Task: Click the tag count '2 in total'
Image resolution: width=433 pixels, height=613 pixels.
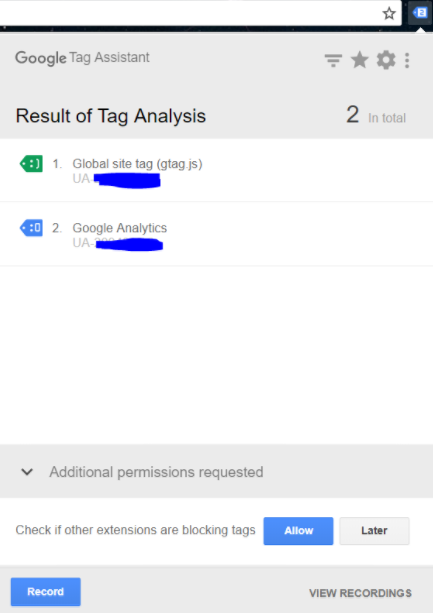Action: coord(376,115)
